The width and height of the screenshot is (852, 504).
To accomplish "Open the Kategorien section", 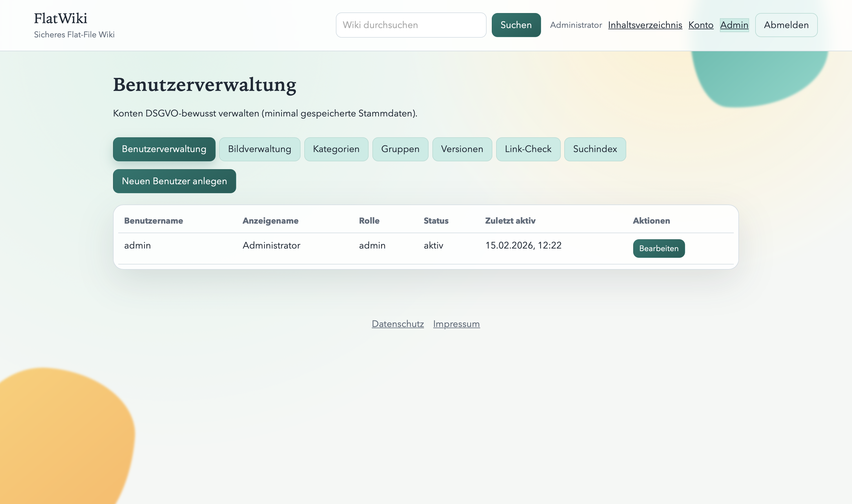I will click(x=336, y=149).
